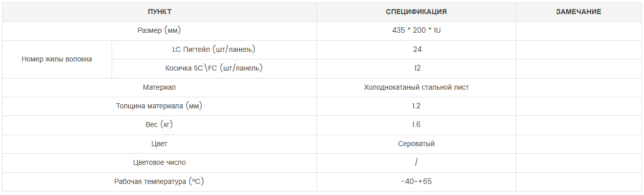The width and height of the screenshot is (644, 195).
Task: Click the value 24 cell
Action: 416,49
